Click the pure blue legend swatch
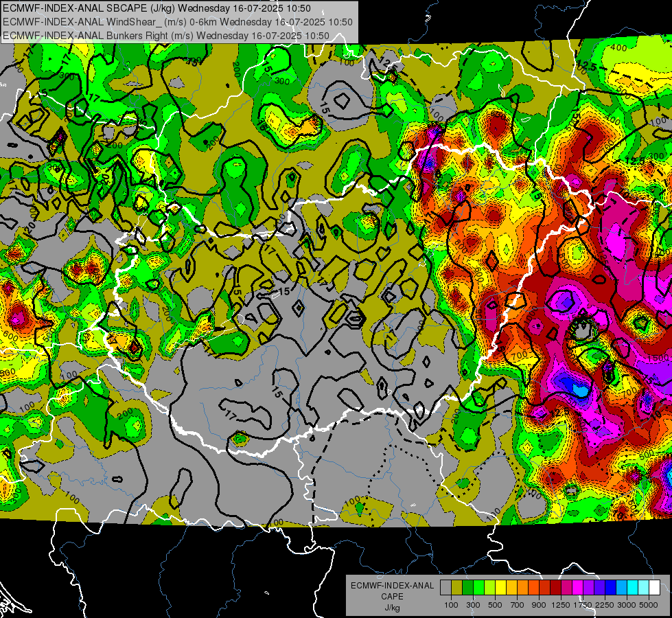This screenshot has width=672, height=618. [611, 588]
